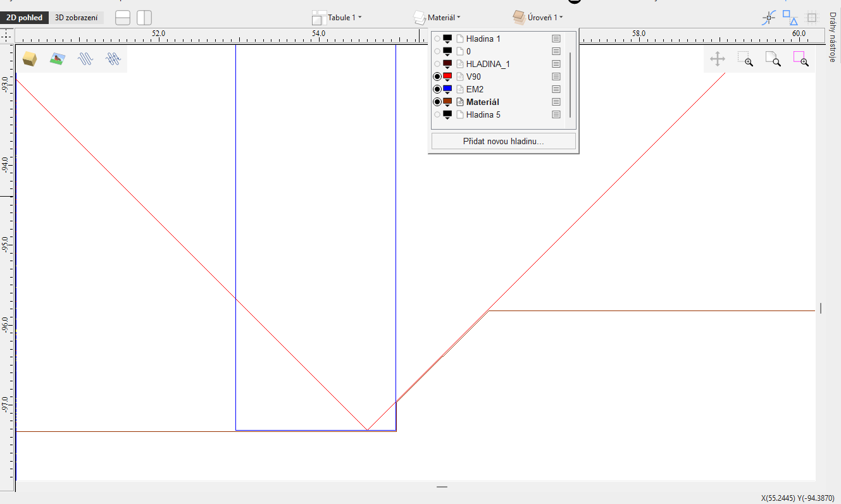Show the Hladina 1 layer
This screenshot has height=504, width=841.
coord(437,39)
